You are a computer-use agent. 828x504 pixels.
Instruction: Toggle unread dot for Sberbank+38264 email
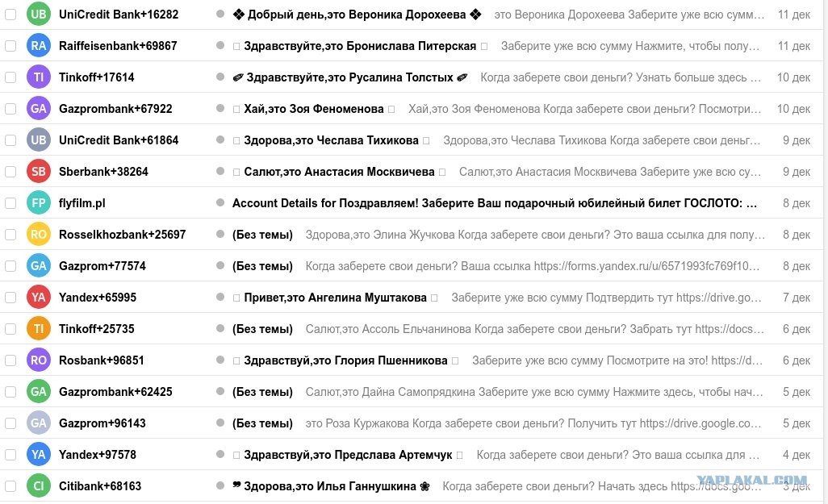pyautogui.click(x=220, y=171)
